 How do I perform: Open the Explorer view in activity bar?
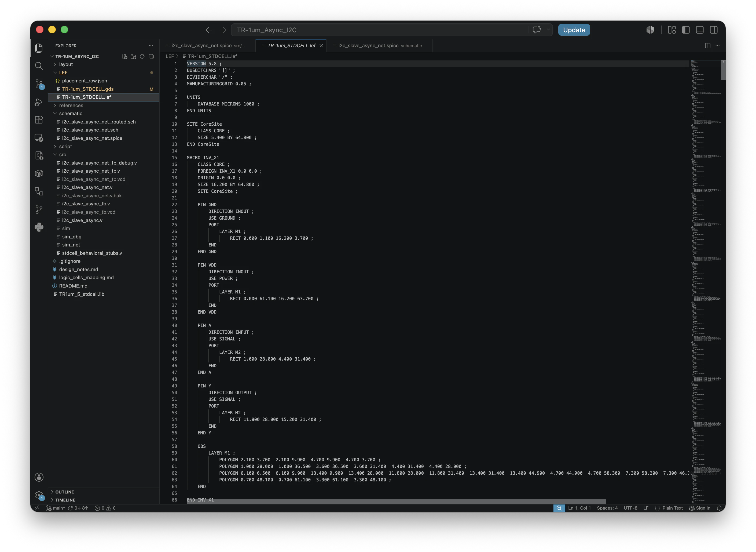pyautogui.click(x=39, y=48)
